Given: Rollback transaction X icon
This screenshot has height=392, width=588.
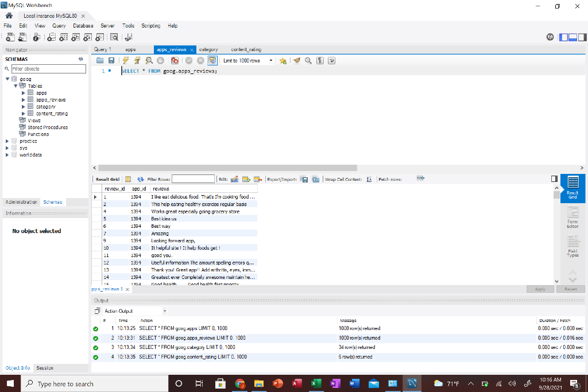Looking at the screenshot, I should [x=200, y=60].
